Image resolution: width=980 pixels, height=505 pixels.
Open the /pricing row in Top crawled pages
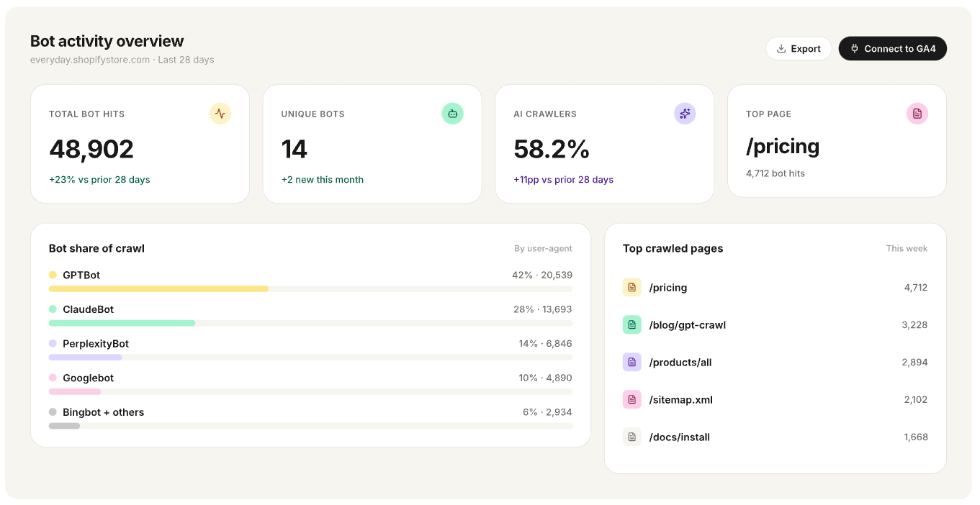pos(776,287)
